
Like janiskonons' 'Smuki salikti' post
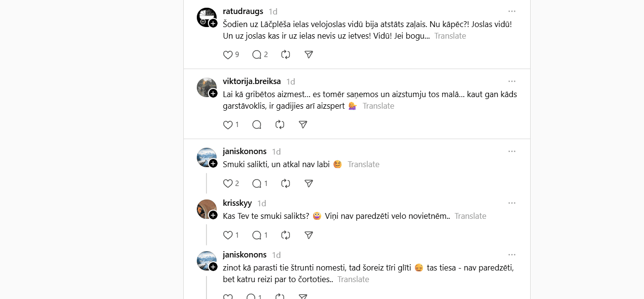point(228,184)
